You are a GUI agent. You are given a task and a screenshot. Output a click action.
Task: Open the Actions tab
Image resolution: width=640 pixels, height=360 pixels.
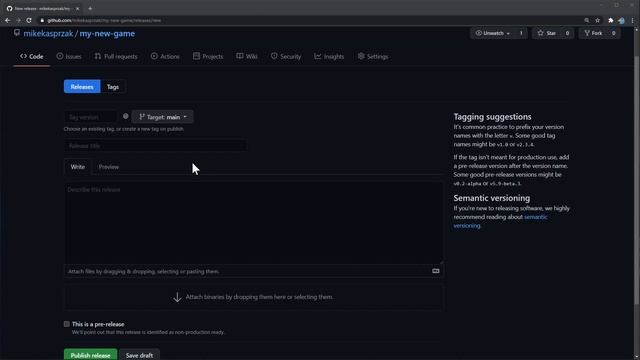(x=165, y=56)
